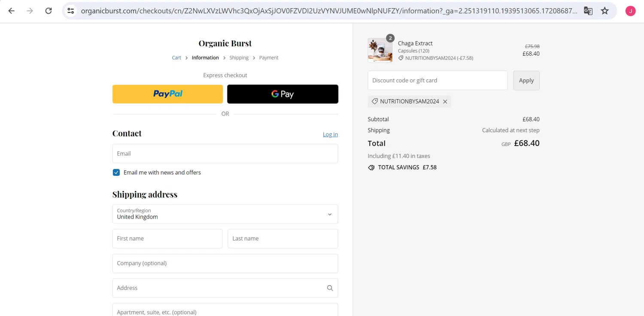Focus the Discount code or gift card field
The height and width of the screenshot is (316, 644).
tap(437, 80)
